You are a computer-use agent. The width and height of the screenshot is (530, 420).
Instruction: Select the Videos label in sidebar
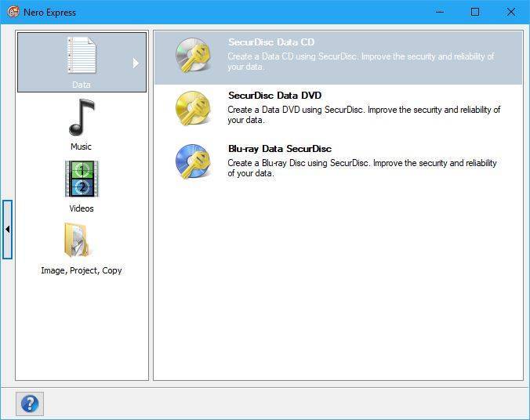pos(82,208)
